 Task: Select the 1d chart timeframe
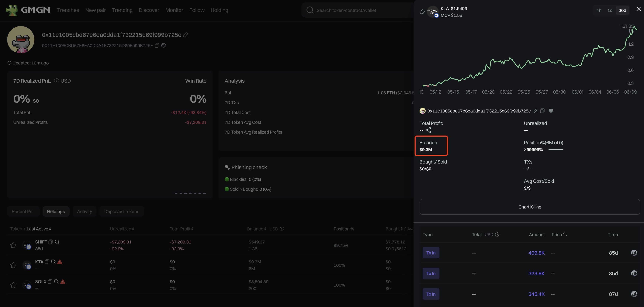(610, 10)
